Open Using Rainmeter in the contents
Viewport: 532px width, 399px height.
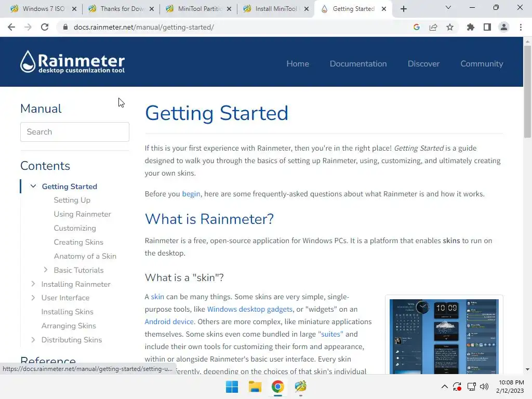coord(83,214)
